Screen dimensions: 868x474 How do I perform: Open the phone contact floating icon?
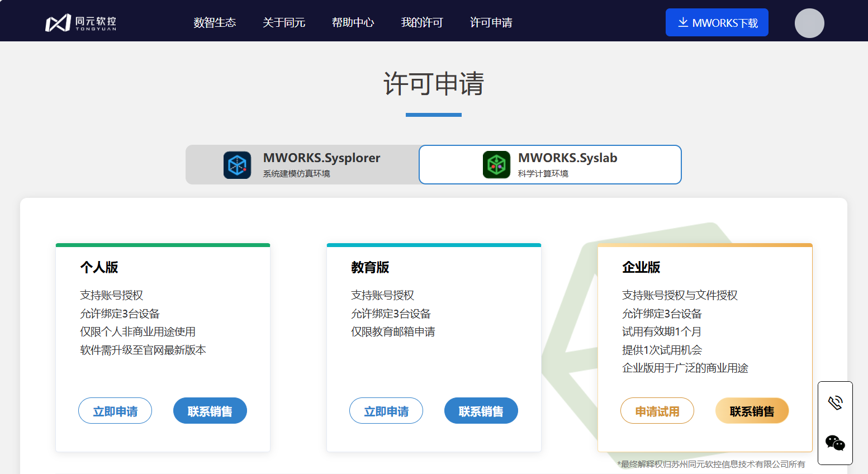(x=835, y=402)
